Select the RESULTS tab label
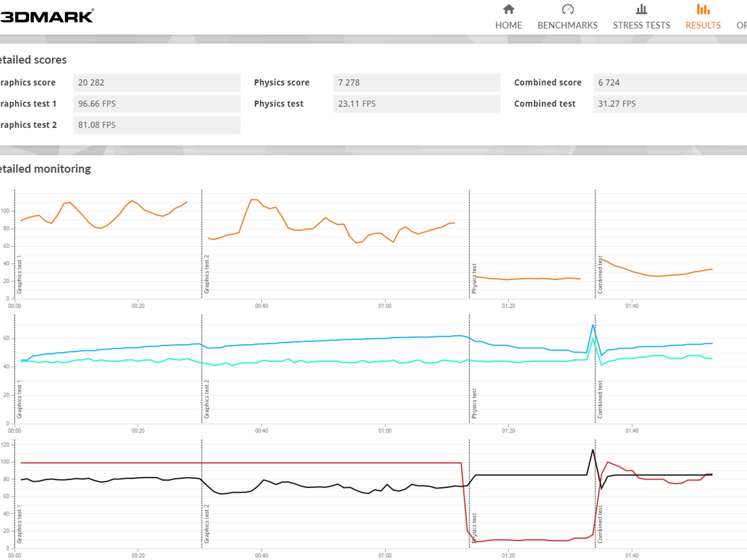 click(x=703, y=26)
